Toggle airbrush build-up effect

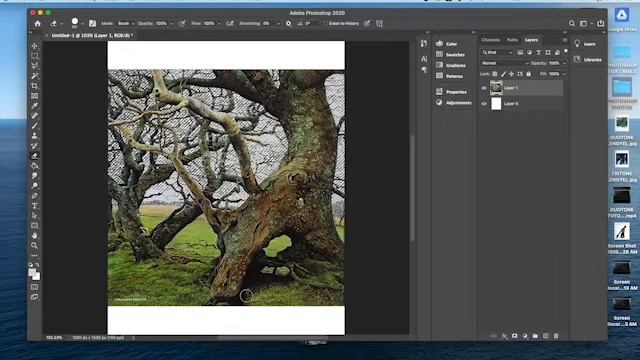pyautogui.click(x=230, y=24)
